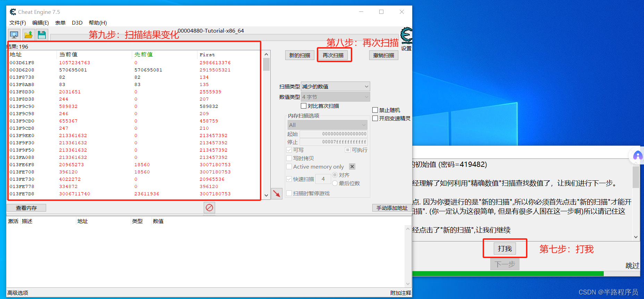This screenshot has width=644, height=299.
Task: Toggle the 写时拷贝 checkbox
Action: [x=289, y=158]
